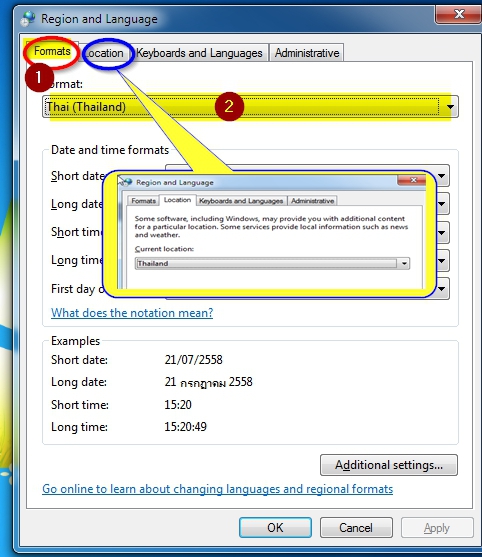
Task: Click the 'Long date:' label under Examples
Action: point(79,382)
